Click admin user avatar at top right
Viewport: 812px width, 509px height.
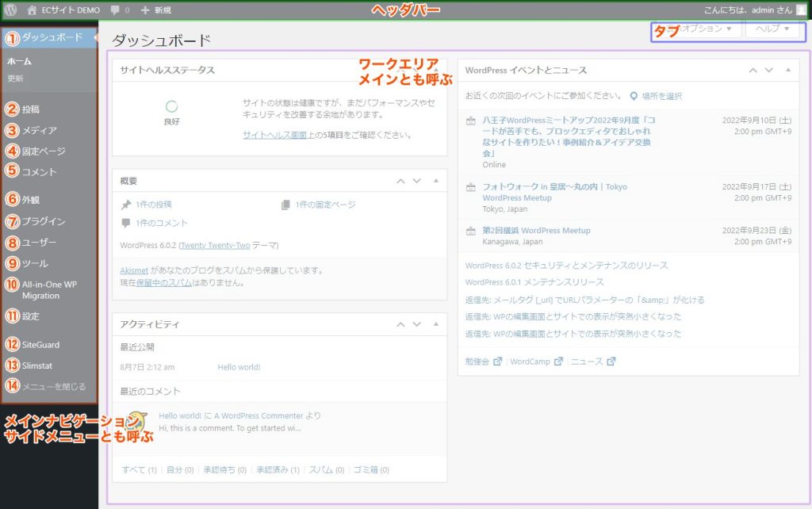801,10
